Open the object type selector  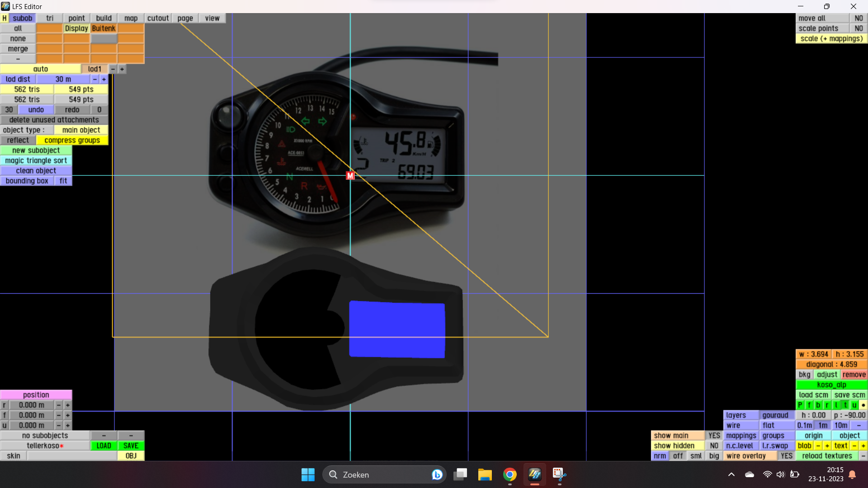(81, 130)
